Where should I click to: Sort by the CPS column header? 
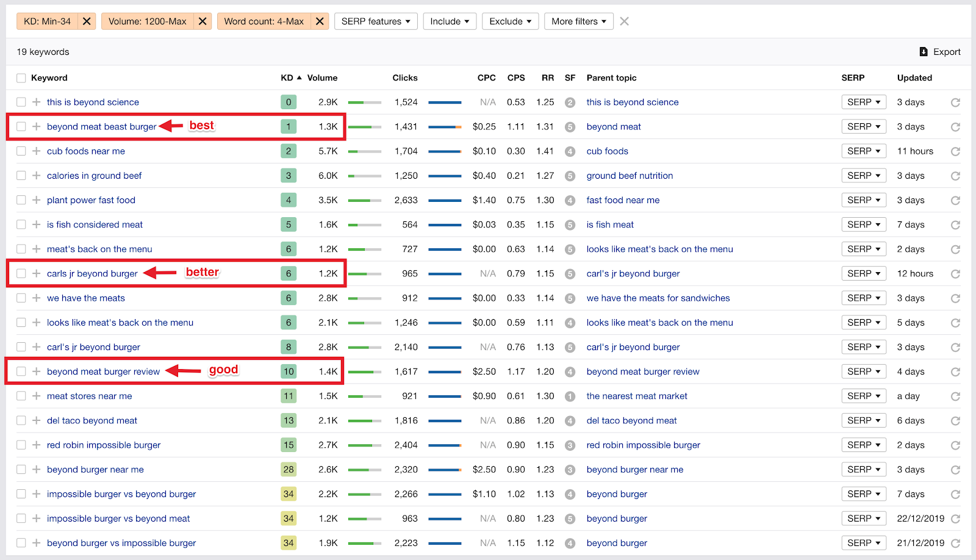pyautogui.click(x=516, y=78)
